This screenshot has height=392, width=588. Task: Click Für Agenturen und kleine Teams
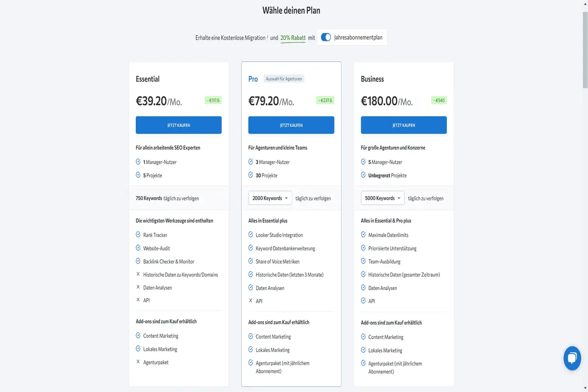click(x=278, y=147)
